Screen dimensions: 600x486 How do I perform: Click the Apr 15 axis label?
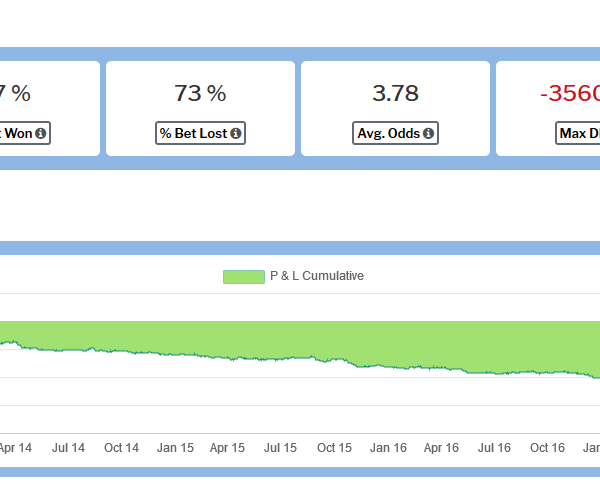point(228,448)
